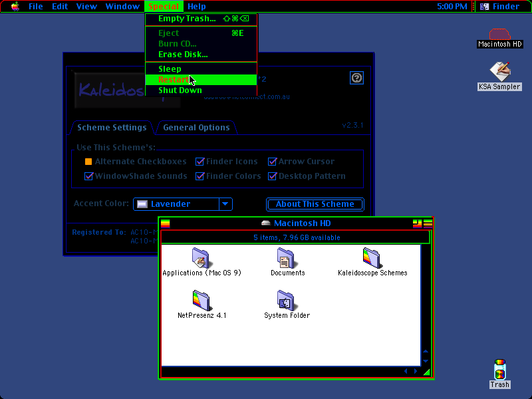Click the Accent Color dropdown arrow
Image resolution: width=532 pixels, height=399 pixels.
(x=225, y=204)
